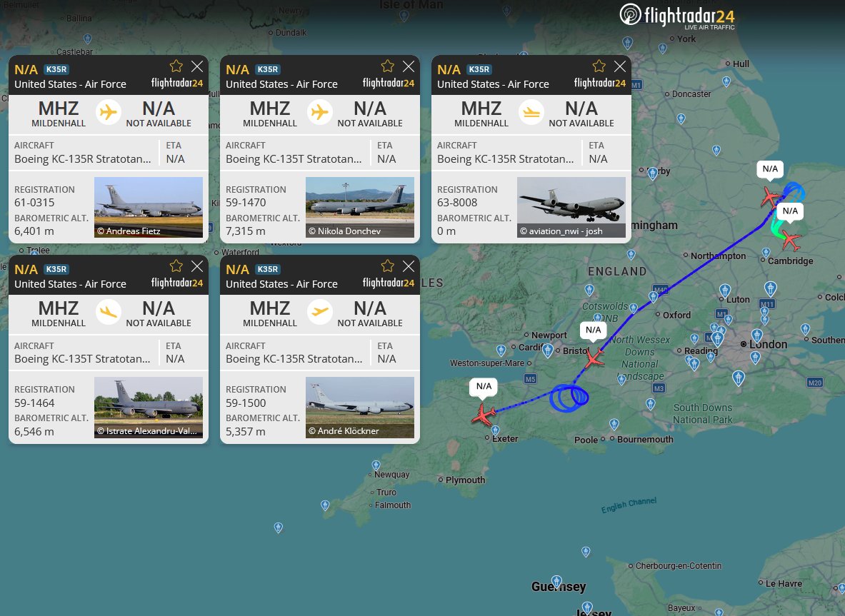Click N/A callout label near Exeter

[x=484, y=386]
